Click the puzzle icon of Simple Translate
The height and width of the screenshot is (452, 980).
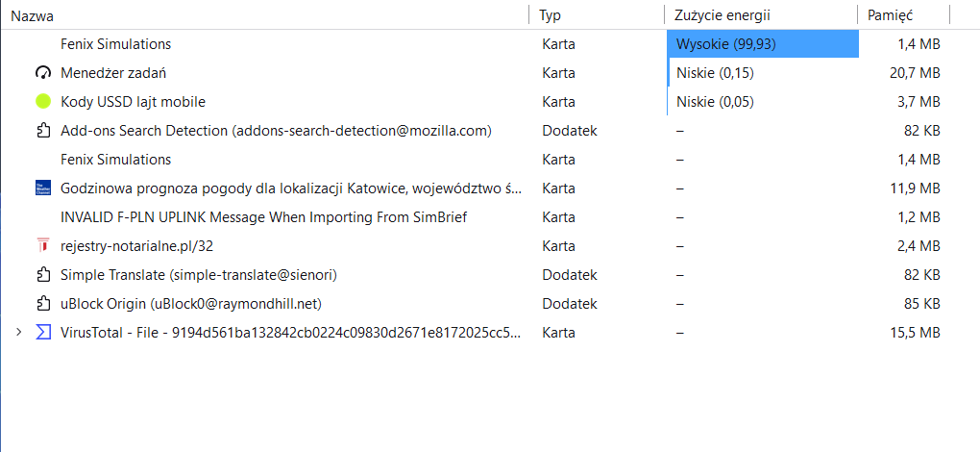coord(43,274)
